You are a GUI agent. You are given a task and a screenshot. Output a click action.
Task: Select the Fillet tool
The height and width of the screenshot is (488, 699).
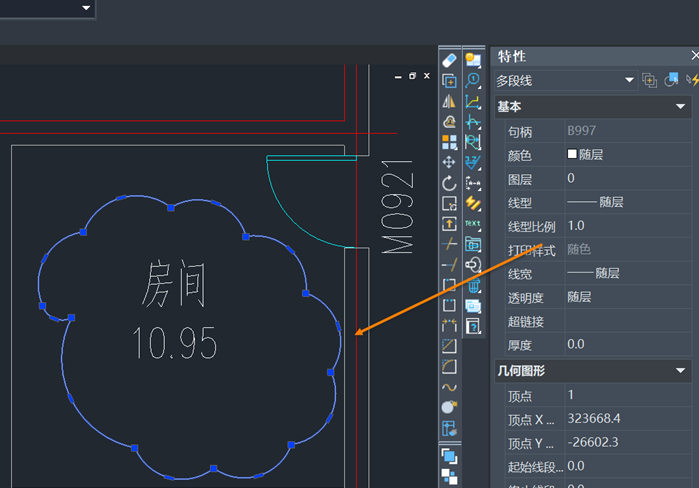pos(449,366)
